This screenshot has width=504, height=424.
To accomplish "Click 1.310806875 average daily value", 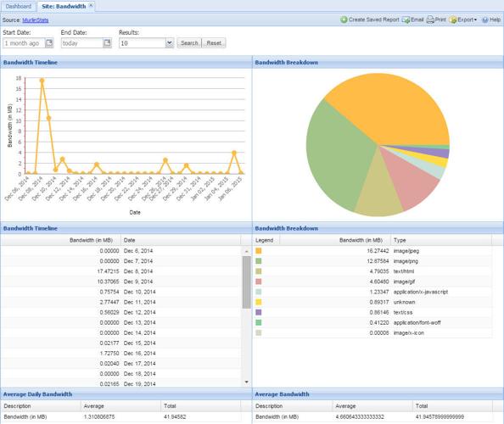I will (x=99, y=417).
